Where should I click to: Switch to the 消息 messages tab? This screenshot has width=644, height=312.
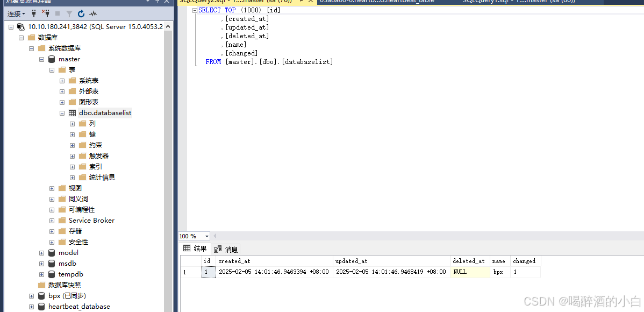[x=226, y=249]
